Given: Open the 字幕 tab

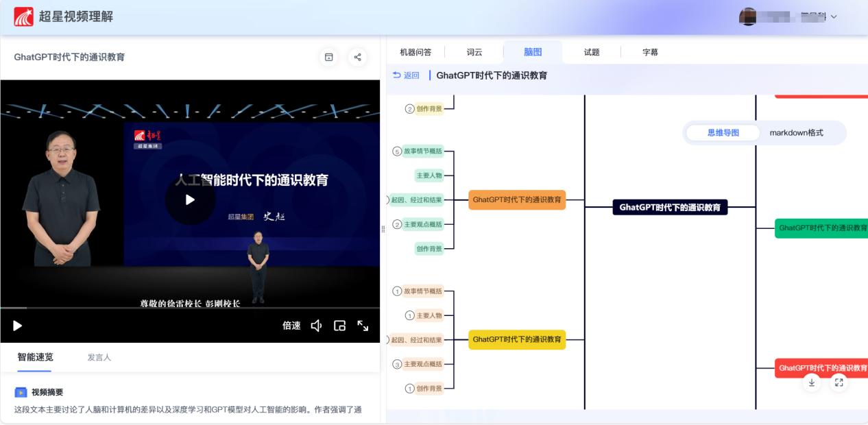Looking at the screenshot, I should click(x=650, y=52).
